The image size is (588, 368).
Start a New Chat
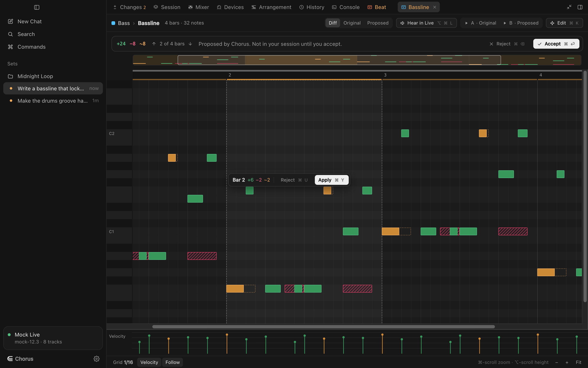click(53, 21)
